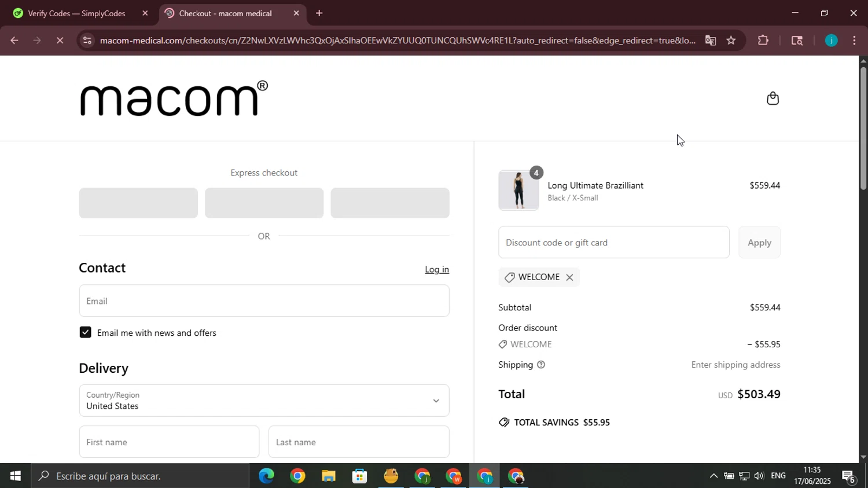Click the middle express checkout button
Screen dimensions: 868x488
click(x=264, y=203)
